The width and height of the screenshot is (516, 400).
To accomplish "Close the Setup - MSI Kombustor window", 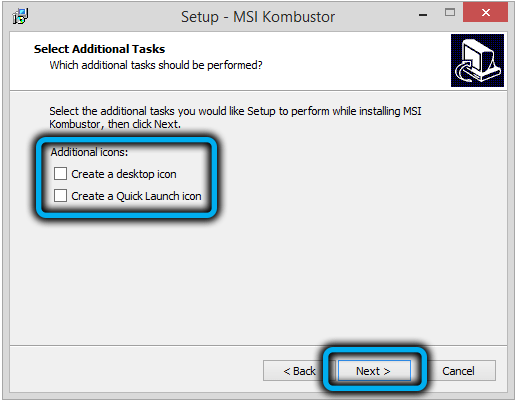I will point(485,13).
